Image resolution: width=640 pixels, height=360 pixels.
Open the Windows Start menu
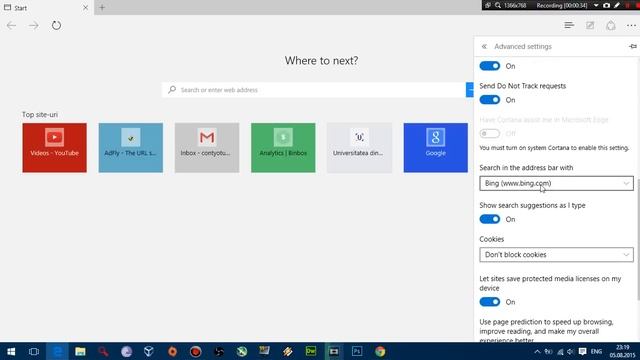click(11, 351)
